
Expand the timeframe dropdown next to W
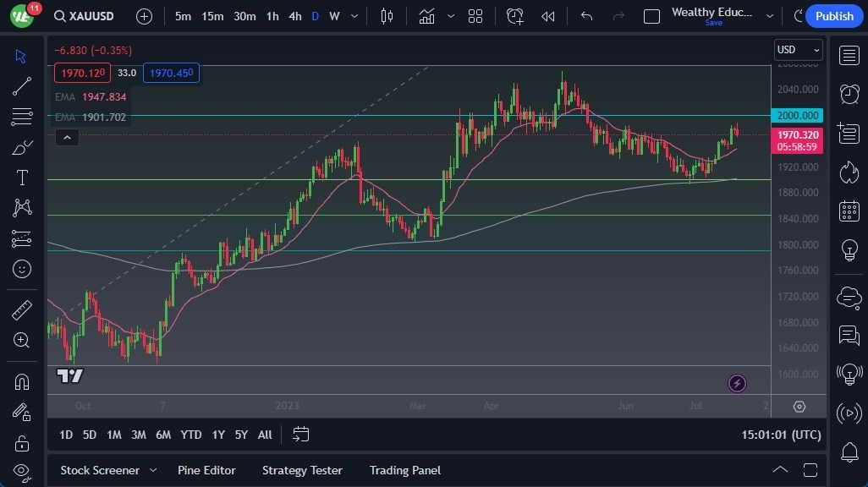pos(353,16)
